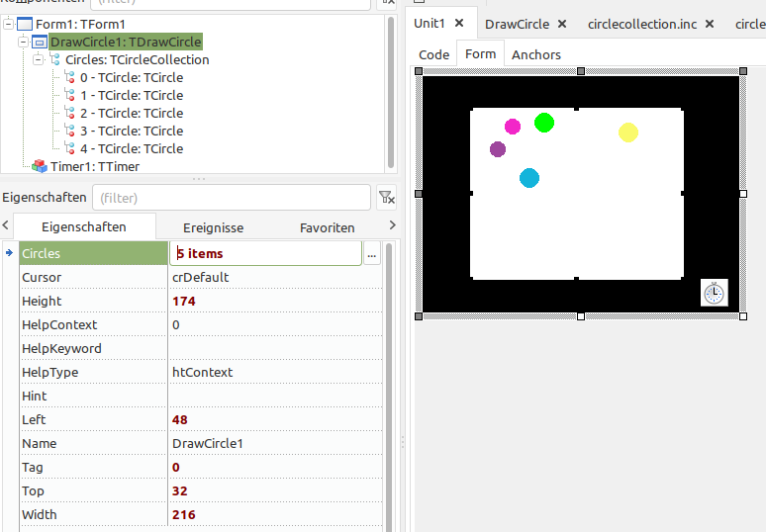Open Circles collection editor with ellipsis button
This screenshot has width=766, height=532.
[x=372, y=254]
